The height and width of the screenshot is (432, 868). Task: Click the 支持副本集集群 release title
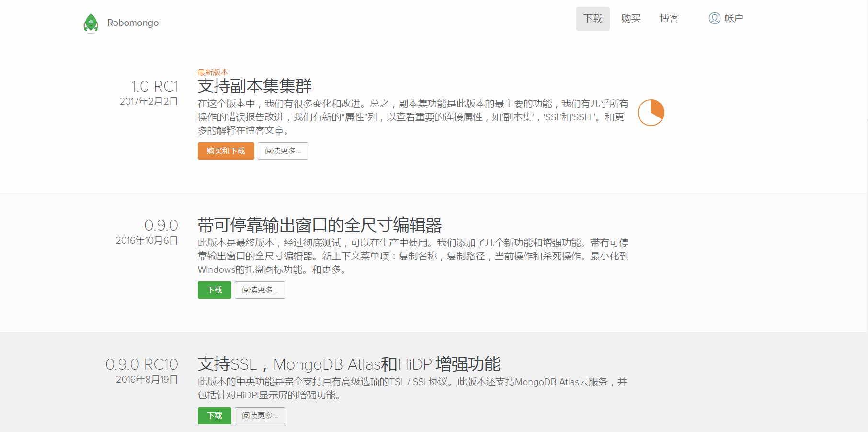click(255, 86)
